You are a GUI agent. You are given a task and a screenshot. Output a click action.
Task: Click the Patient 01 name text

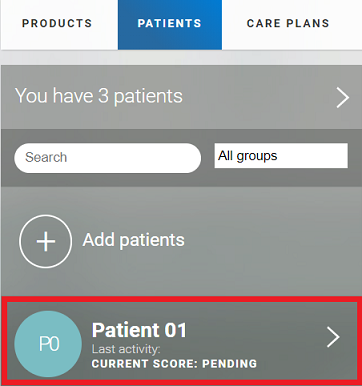coord(139,330)
